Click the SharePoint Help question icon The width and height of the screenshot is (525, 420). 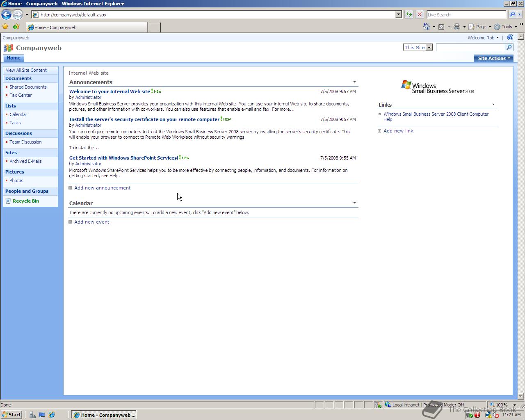[510, 37]
